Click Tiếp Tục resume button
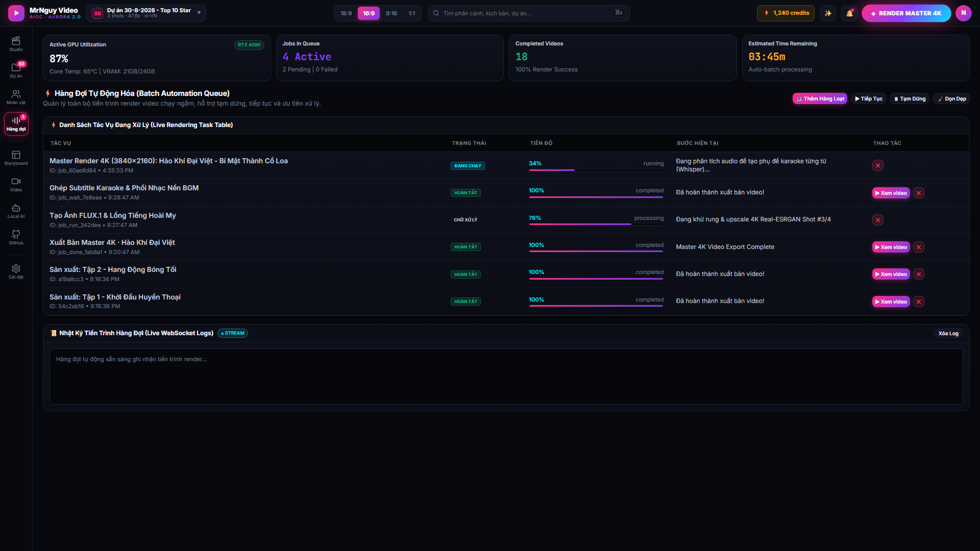 coord(869,98)
